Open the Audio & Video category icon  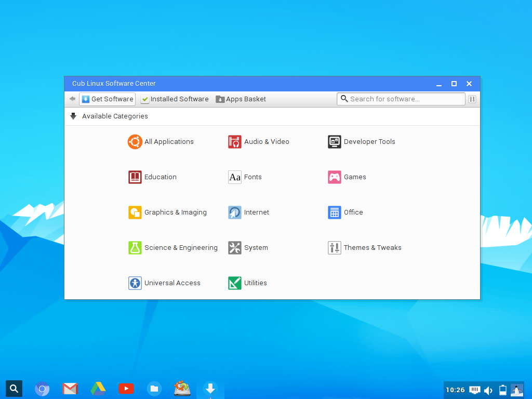point(234,142)
